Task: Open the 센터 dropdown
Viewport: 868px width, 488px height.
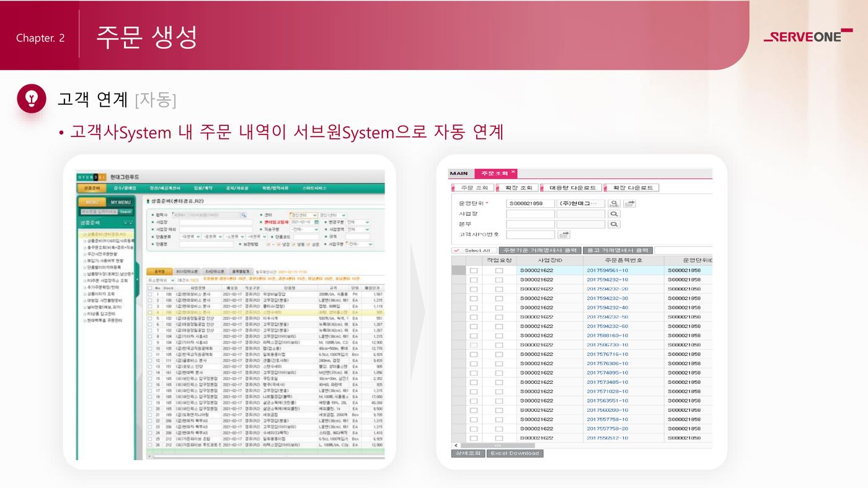Action: tap(304, 215)
